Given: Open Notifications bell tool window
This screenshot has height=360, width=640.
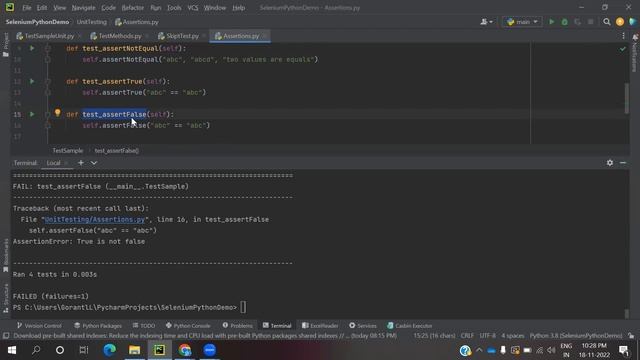Looking at the screenshot, I should (x=635, y=52).
